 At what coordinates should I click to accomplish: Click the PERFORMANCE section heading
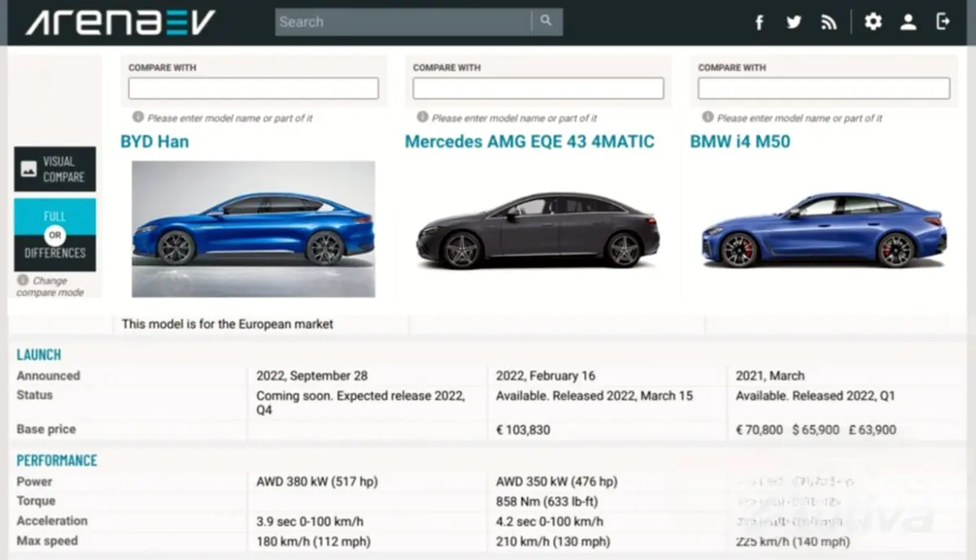57,460
